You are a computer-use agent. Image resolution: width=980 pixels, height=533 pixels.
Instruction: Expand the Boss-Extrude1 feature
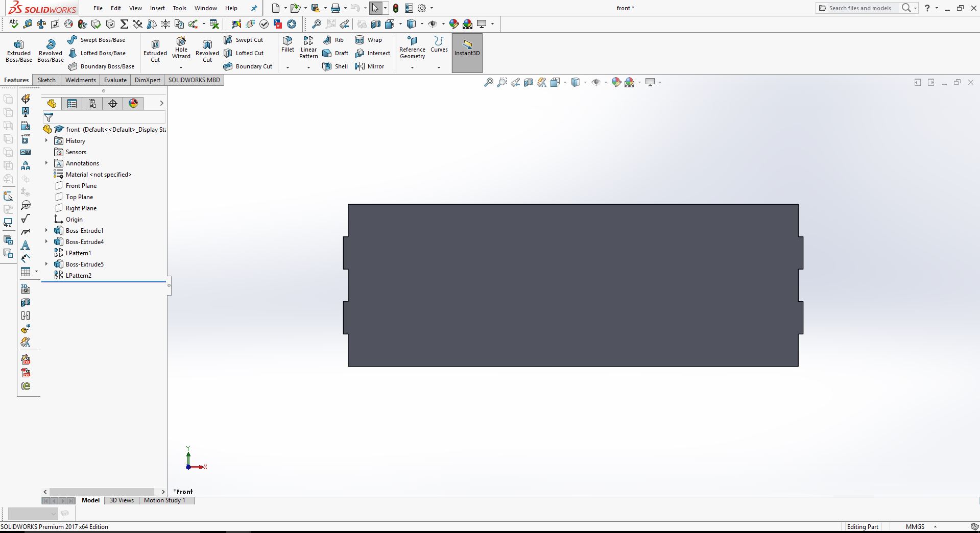coord(46,230)
